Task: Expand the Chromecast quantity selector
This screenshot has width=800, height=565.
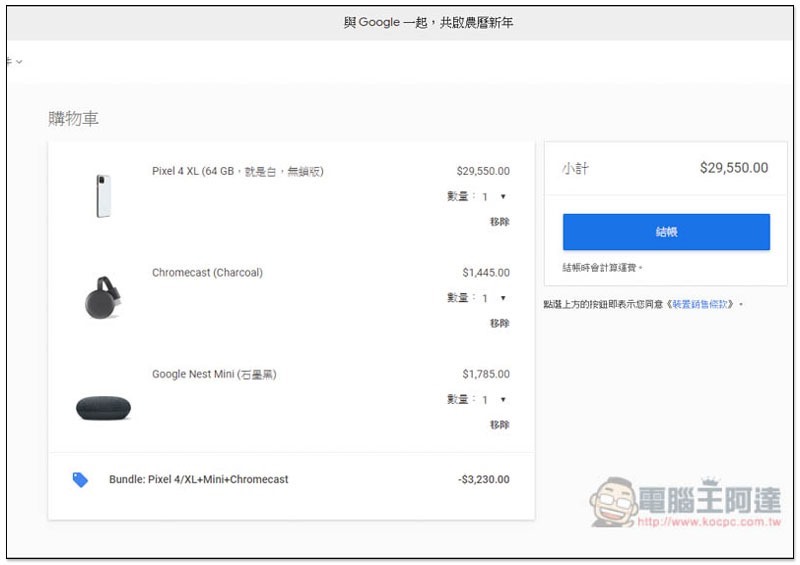Action: pyautogui.click(x=492, y=298)
